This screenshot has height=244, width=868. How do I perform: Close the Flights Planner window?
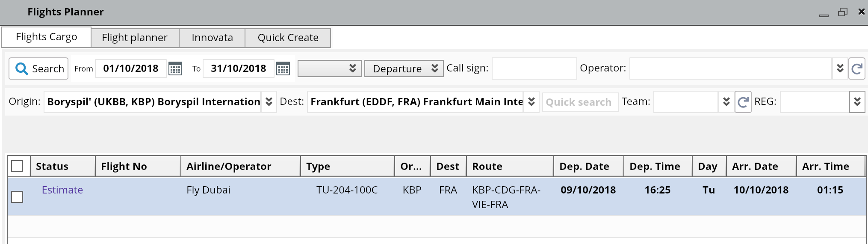[x=861, y=12]
